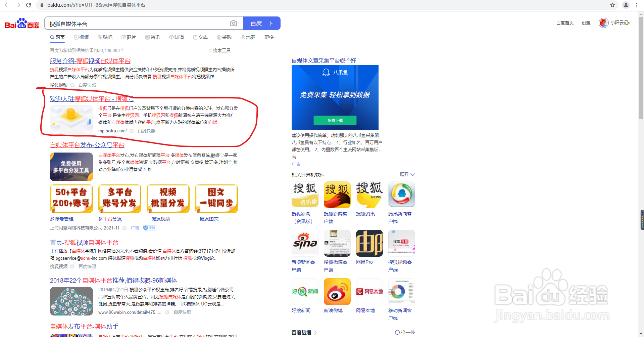The image size is (644, 337).
Task: Click the 自媒体文章采集平台哪个好 ad title
Action: (x=324, y=60)
